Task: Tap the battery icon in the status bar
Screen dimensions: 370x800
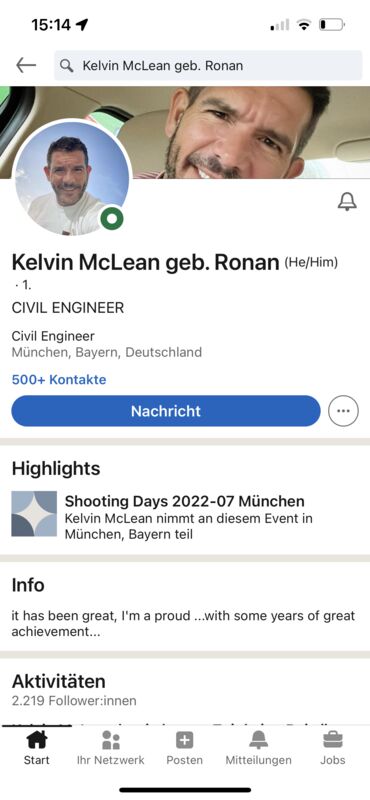Action: tap(332, 24)
